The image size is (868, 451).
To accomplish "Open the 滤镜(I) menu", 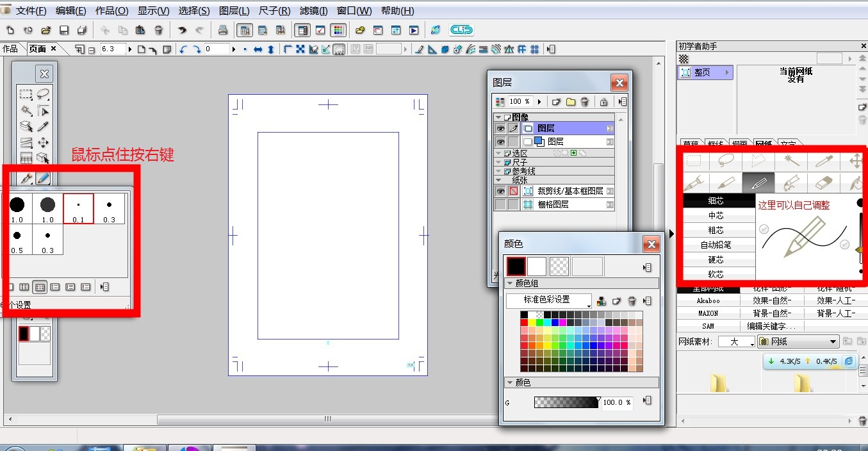I will [313, 11].
